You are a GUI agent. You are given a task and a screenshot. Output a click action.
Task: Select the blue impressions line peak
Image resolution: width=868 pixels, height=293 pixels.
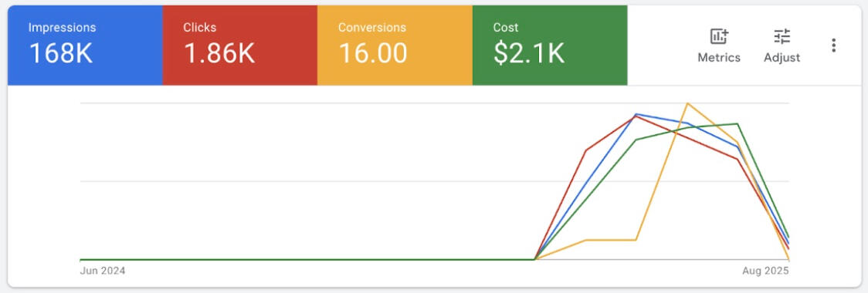click(636, 114)
